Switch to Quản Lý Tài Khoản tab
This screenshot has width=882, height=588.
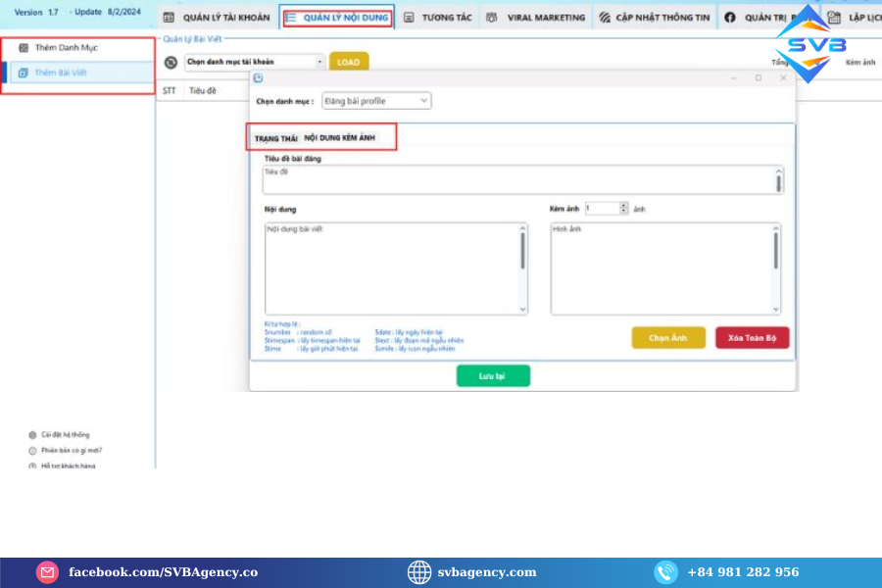pyautogui.click(x=216, y=18)
